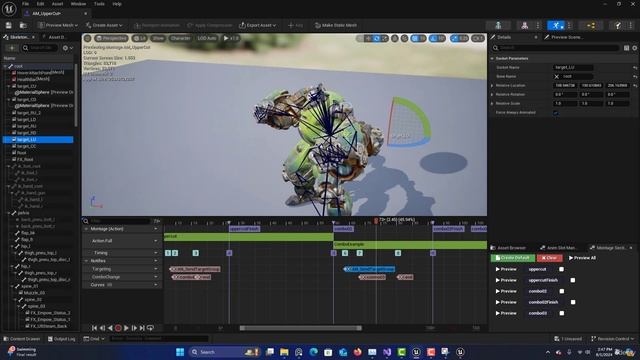Open the Tools menu
The image size is (640, 360).
pyautogui.click(x=99, y=4)
